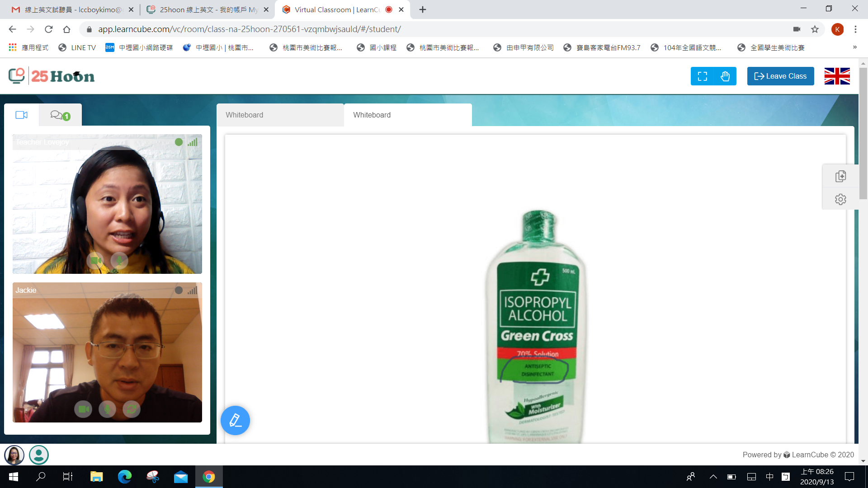Go back in browser history
Image resolution: width=868 pixels, height=488 pixels.
(x=12, y=29)
